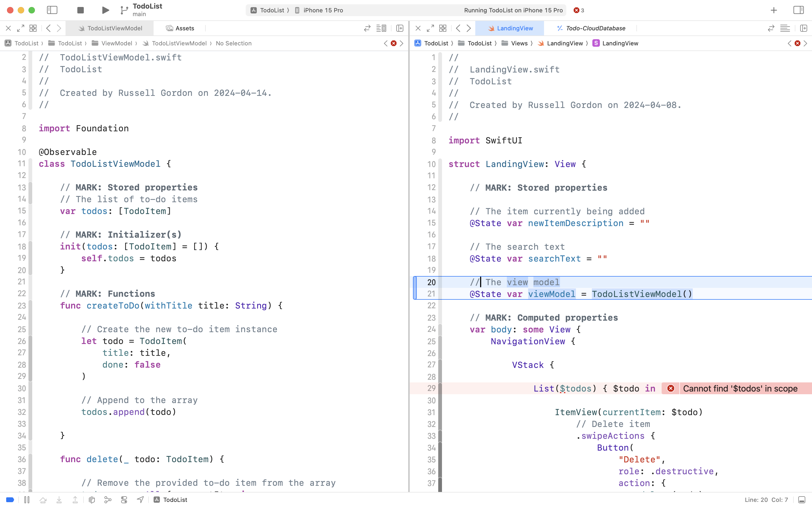The height and width of the screenshot is (507, 812).
Task: Open Debug View Hierarchy in the debug bar
Action: (92, 499)
